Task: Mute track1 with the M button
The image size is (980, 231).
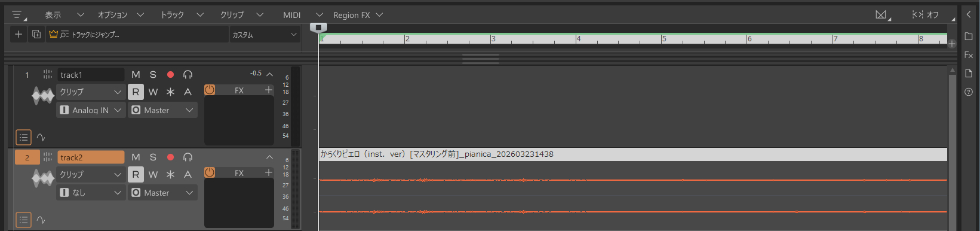Action: 136,74
